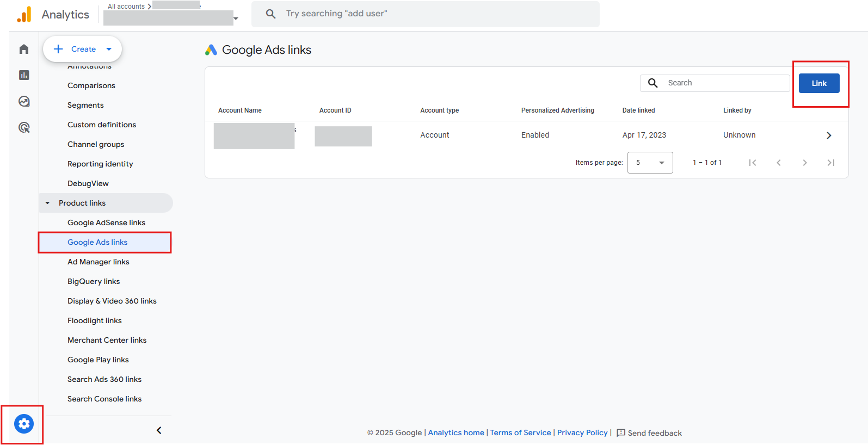Focus the table Search input
This screenshot has height=445, width=868.
715,83
